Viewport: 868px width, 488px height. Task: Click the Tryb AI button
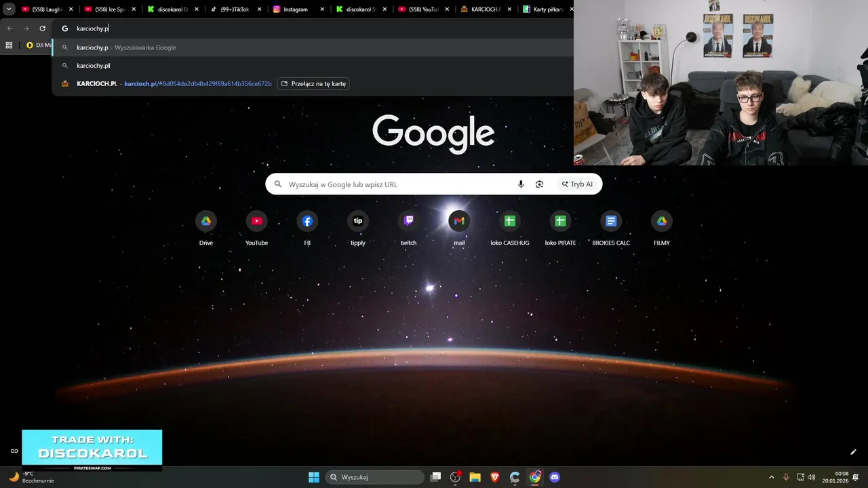tap(577, 184)
